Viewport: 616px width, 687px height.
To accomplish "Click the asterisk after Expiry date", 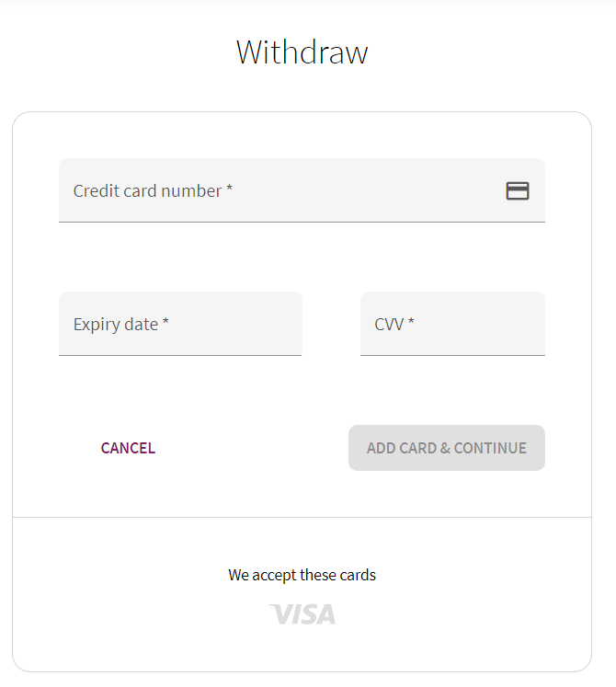I will (x=165, y=322).
